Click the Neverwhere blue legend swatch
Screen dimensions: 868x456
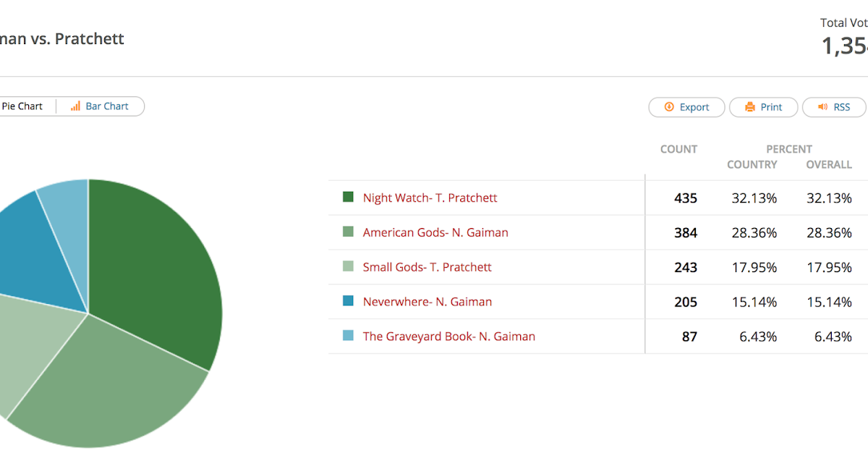348,301
